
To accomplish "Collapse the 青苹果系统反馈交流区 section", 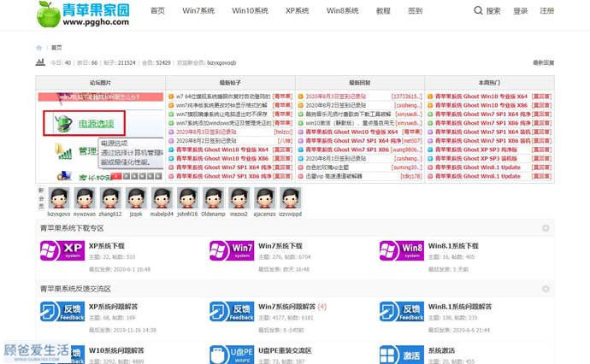I will (x=546, y=289).
